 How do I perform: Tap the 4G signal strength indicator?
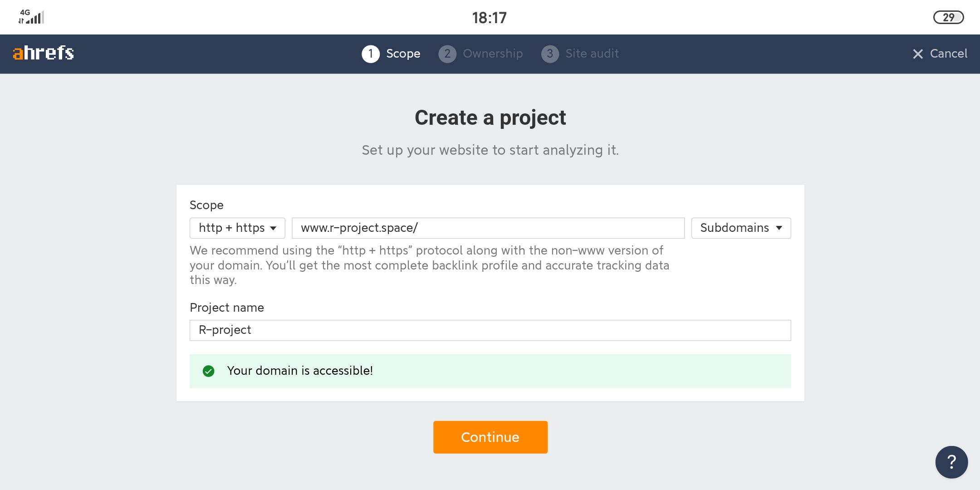tap(31, 17)
